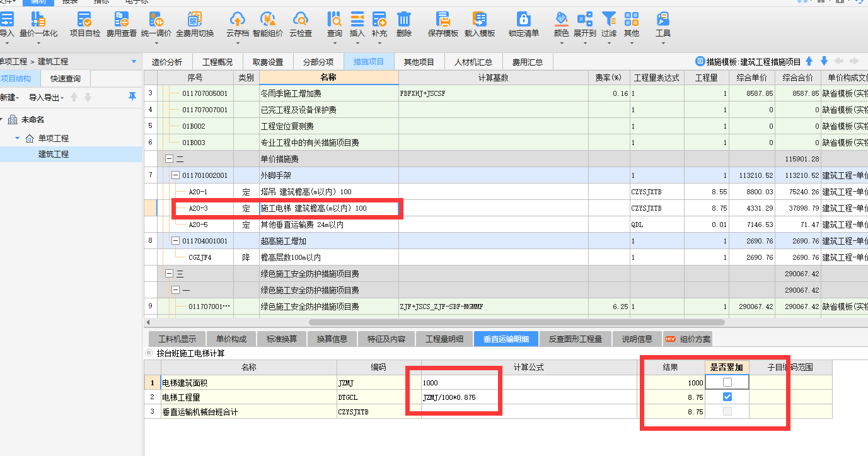Open the 导入导出 dropdown
This screenshot has width=868, height=456.
click(46, 97)
